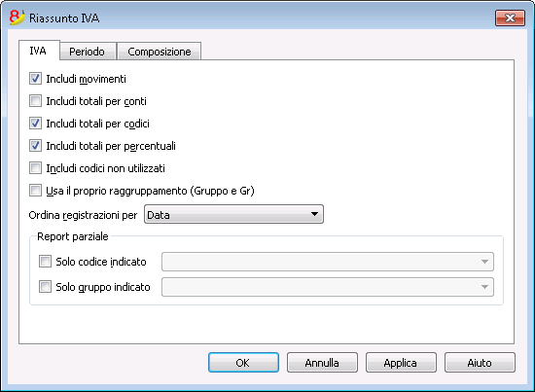535x392 pixels.
Task: Close the Riassunto IVA dialog
Action: (510, 18)
